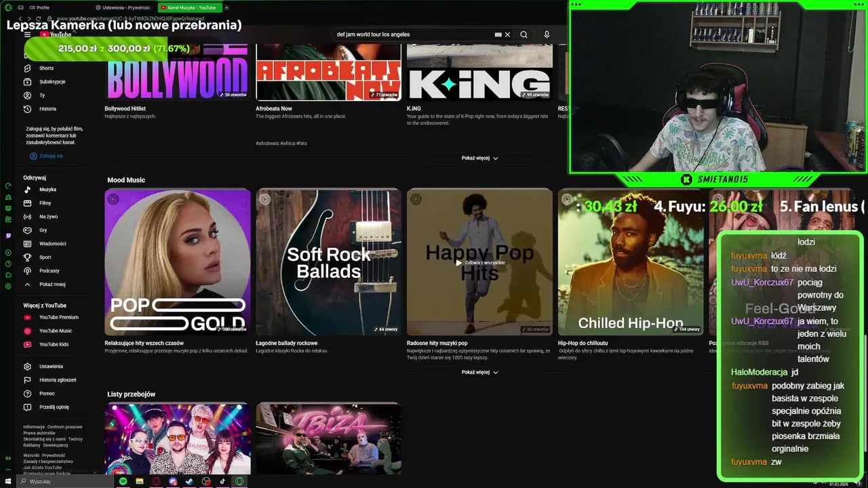Open YouTube Premium link
This screenshot has height=488, width=868.
(x=58, y=317)
